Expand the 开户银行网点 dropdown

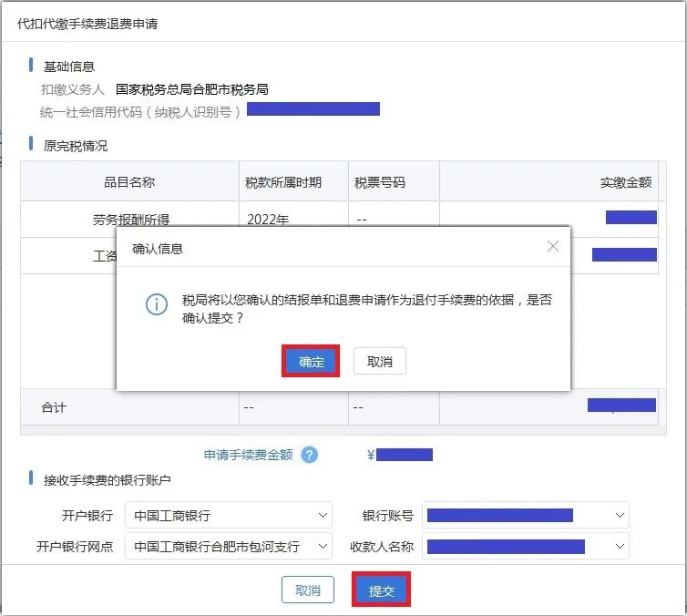pyautogui.click(x=229, y=546)
